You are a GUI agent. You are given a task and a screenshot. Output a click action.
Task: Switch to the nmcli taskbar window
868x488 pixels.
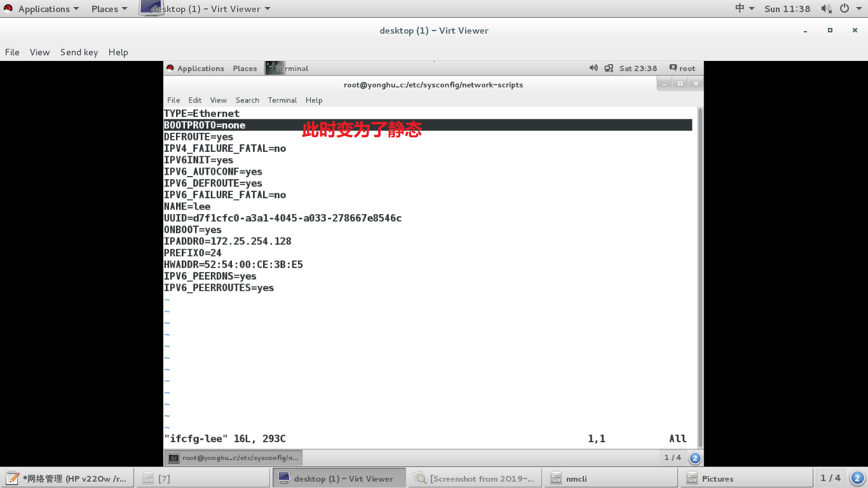coord(611,478)
